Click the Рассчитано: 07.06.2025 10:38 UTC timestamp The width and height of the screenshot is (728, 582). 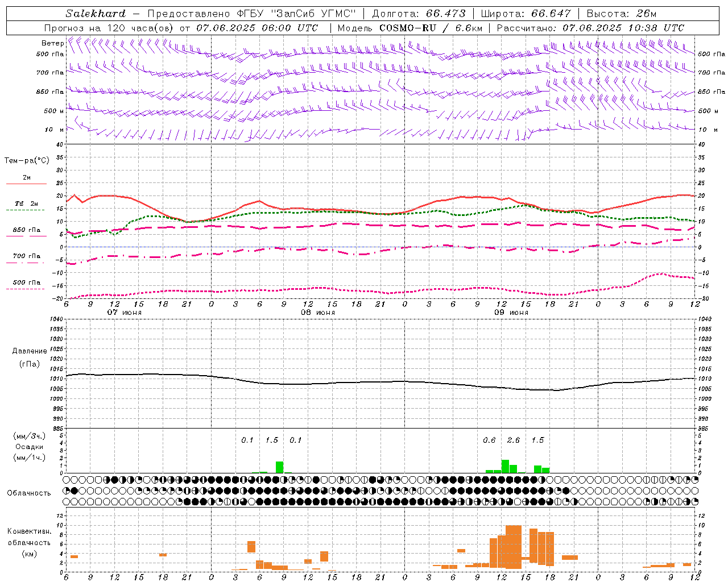(590, 28)
